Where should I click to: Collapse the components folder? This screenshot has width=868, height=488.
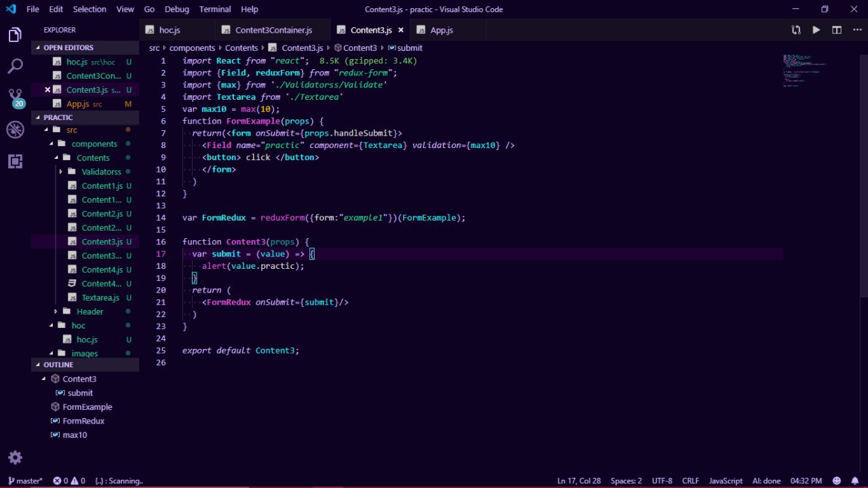(94, 144)
